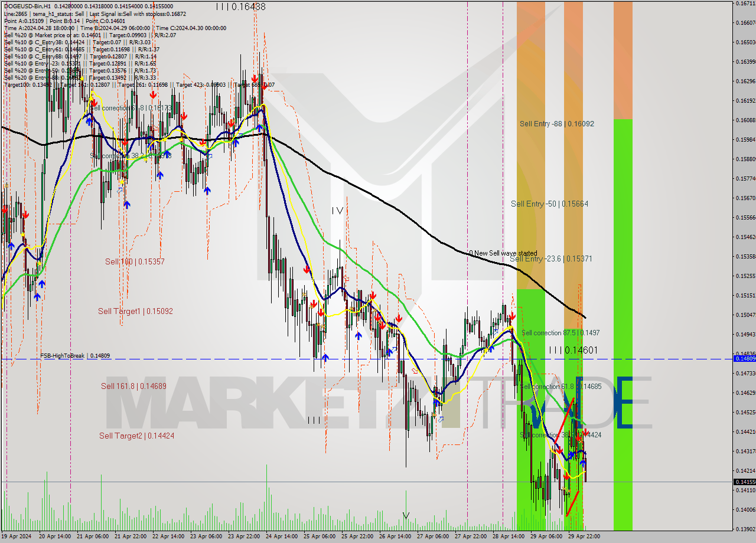The image size is (756, 543).
Task: Select the '0 New Sell wave started' annotation
Action: pyautogui.click(x=503, y=253)
